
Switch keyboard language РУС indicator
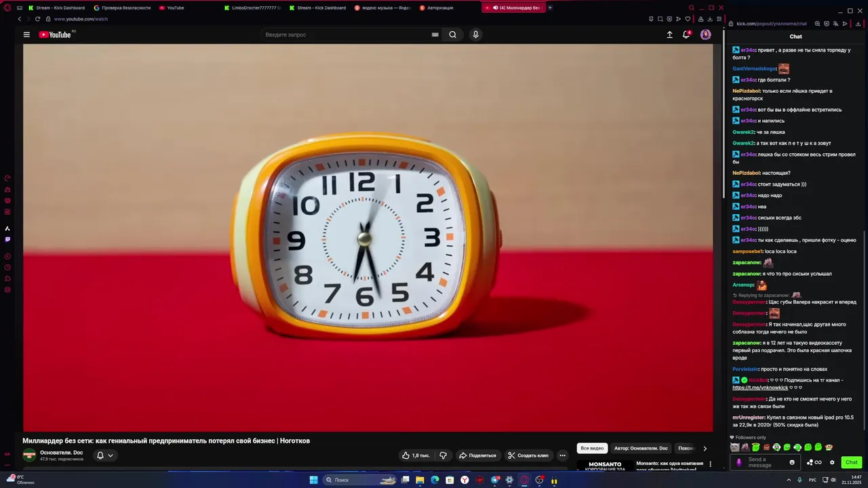click(813, 480)
